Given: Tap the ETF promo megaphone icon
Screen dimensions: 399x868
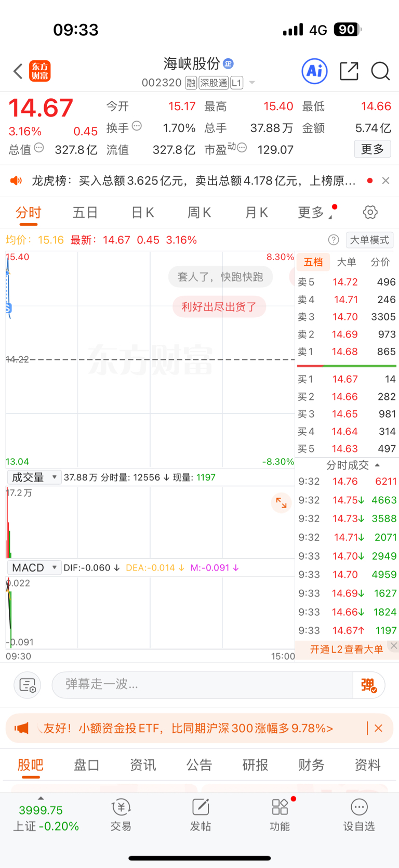Looking at the screenshot, I should (x=21, y=728).
